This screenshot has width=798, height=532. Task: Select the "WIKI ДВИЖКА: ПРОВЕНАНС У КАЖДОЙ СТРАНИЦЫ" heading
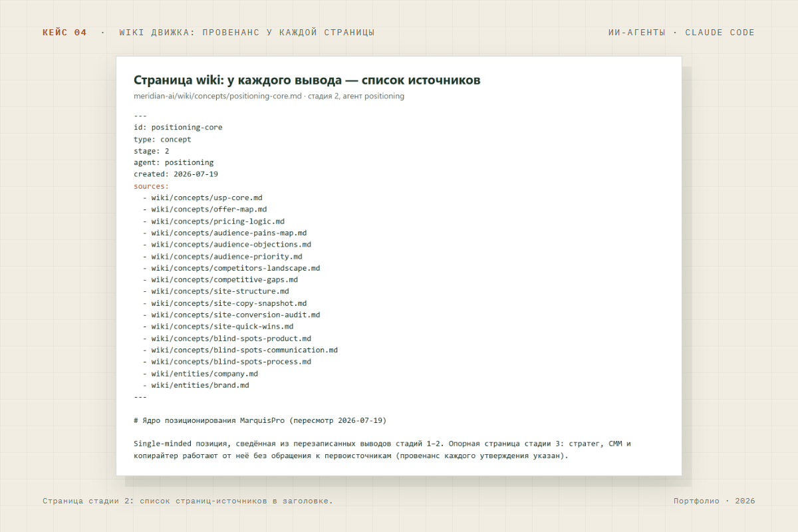click(247, 33)
